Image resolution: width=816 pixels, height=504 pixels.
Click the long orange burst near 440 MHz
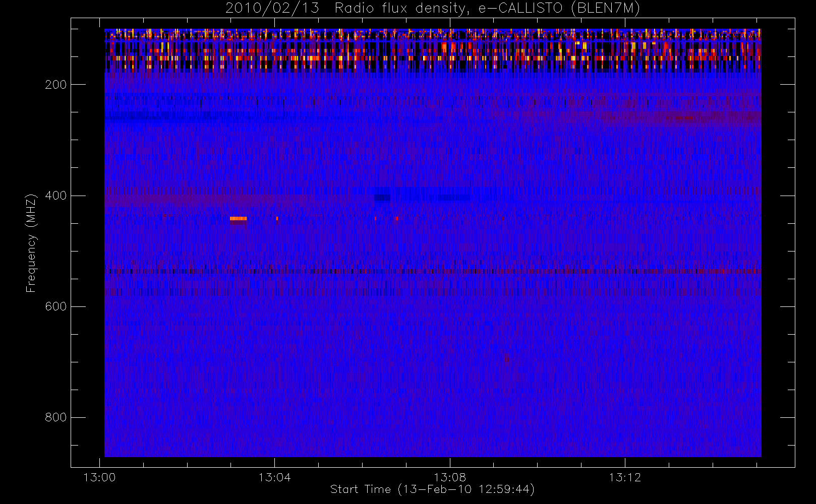coord(238,219)
